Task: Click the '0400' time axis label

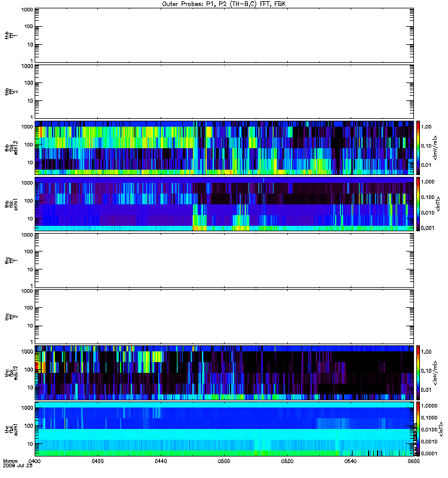Action: 35,461
